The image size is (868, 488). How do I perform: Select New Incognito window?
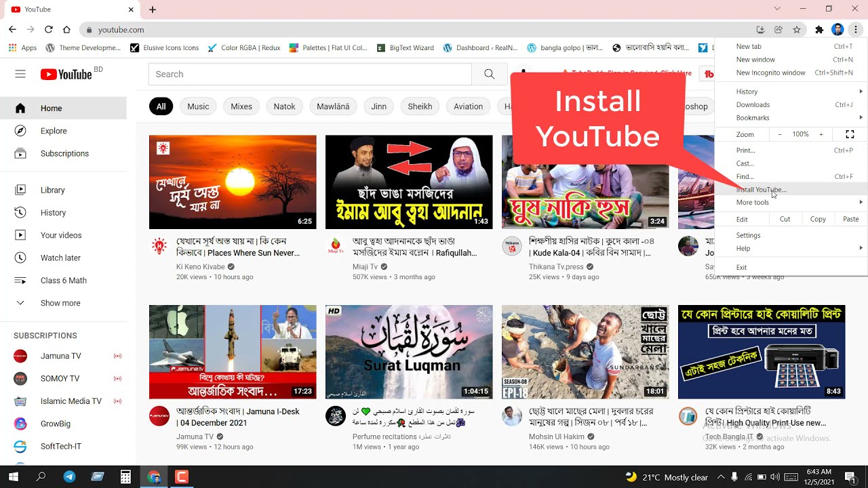792,73
